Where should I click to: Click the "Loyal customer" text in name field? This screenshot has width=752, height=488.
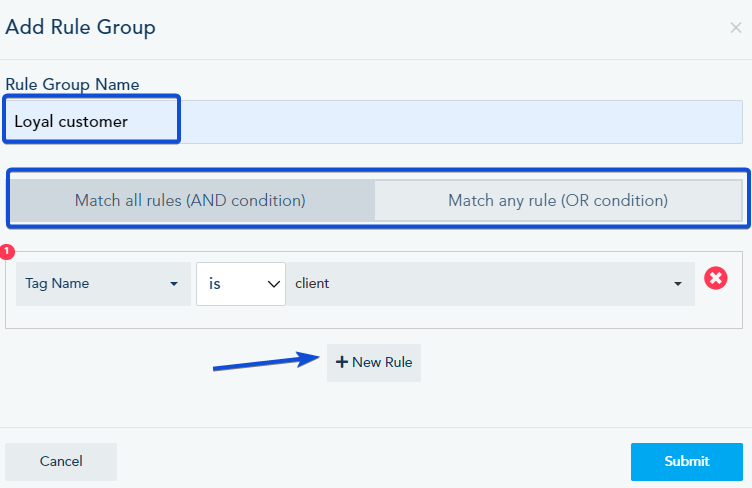[71, 122]
